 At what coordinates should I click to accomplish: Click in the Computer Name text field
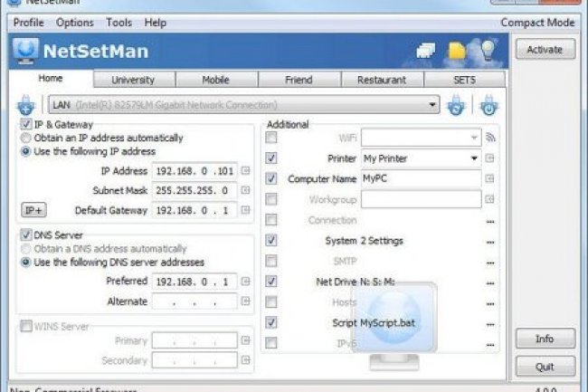pos(420,178)
